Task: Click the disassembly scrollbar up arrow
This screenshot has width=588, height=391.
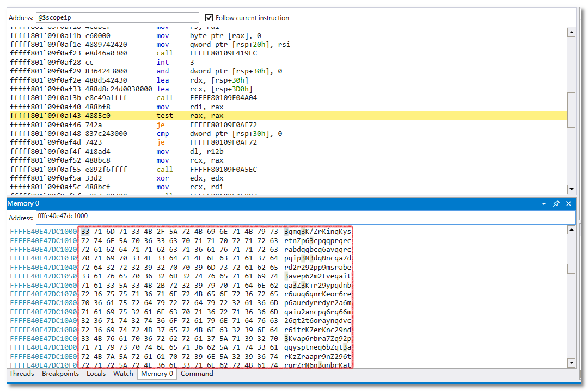Action: pyautogui.click(x=571, y=32)
